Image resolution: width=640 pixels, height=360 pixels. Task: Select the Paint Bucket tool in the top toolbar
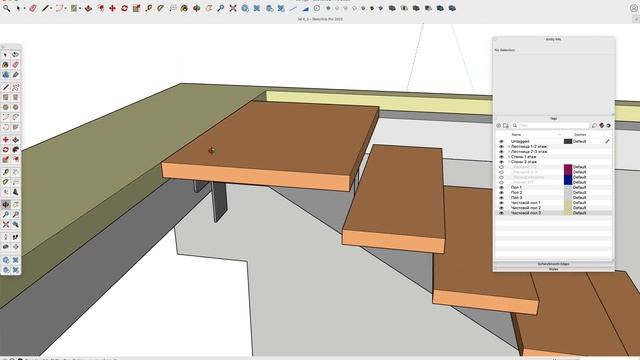click(x=184, y=8)
